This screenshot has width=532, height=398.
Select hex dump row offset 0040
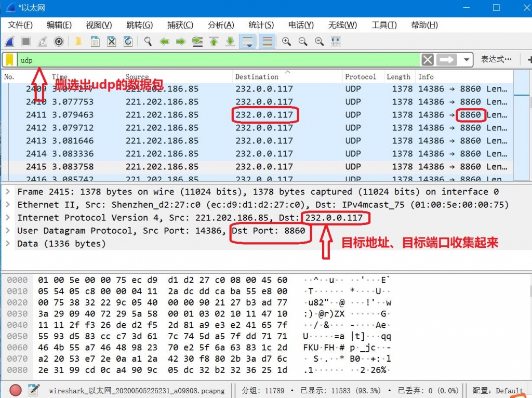[198, 325]
